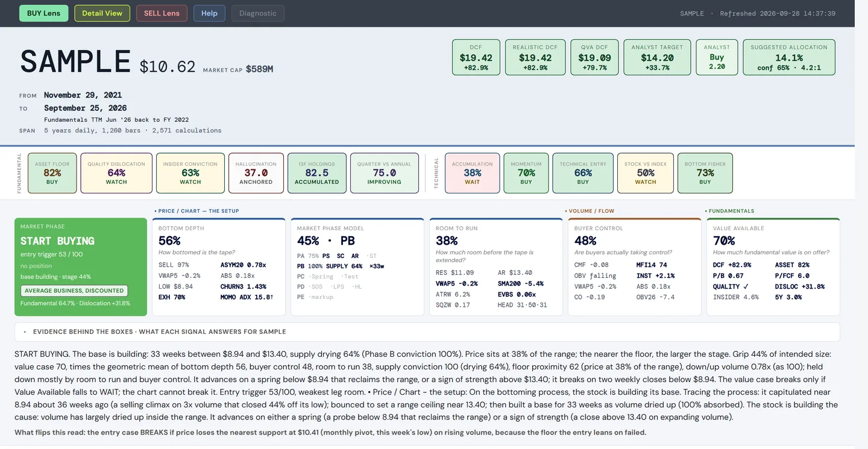Open the Detail View tab

click(102, 13)
